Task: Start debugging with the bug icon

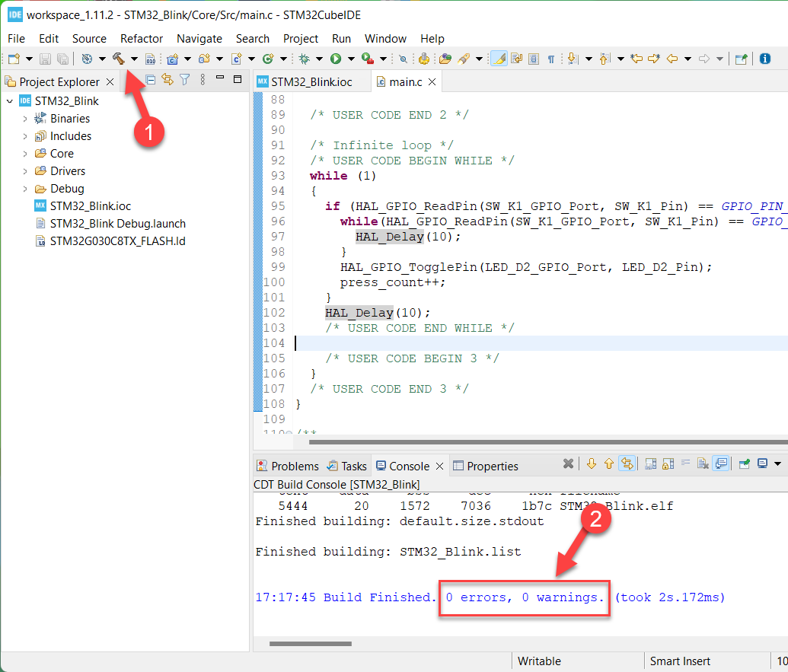Action: coord(304,59)
